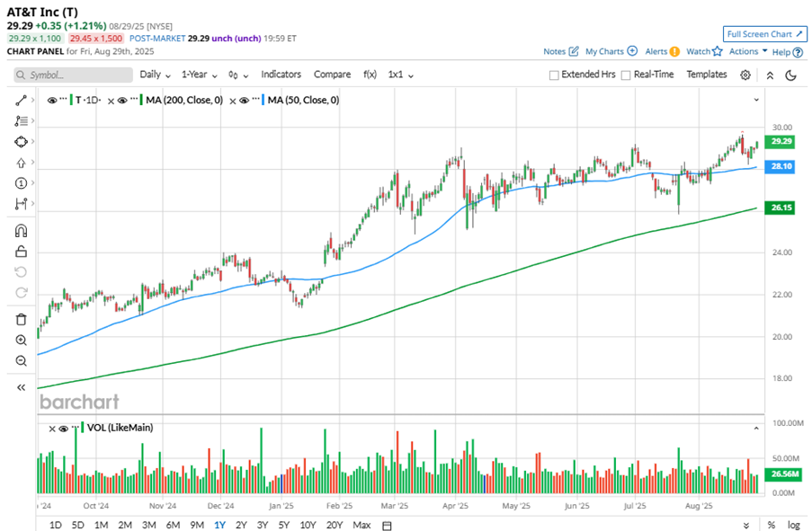Open more options for T 1D series
Viewport: 812px width, 531px height.
point(63,98)
